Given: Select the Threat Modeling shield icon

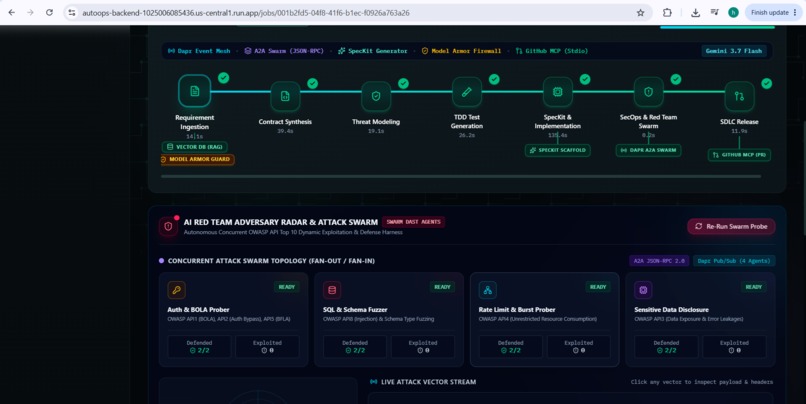Looking at the screenshot, I should point(376,96).
